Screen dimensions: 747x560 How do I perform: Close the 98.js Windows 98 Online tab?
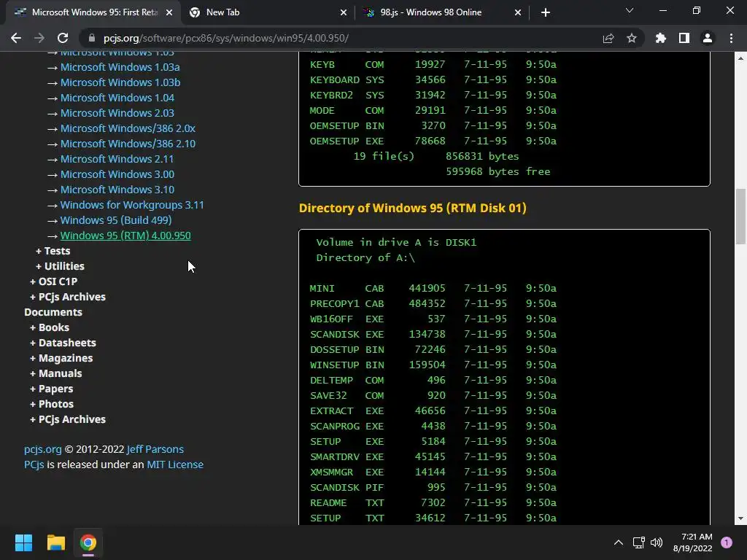pyautogui.click(x=518, y=12)
